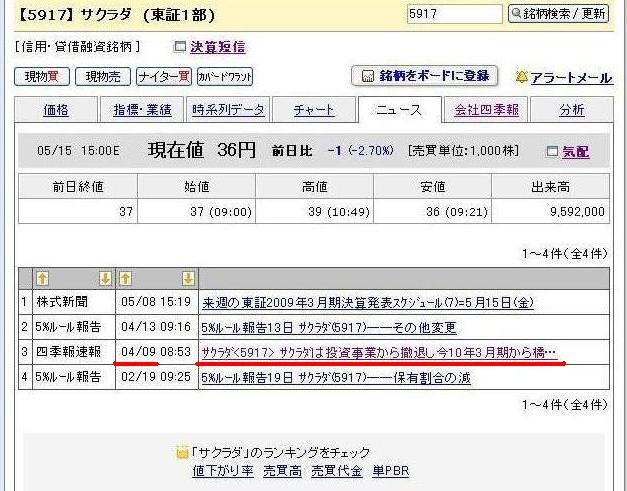Click the stock code input field containing 5917

pos(455,14)
